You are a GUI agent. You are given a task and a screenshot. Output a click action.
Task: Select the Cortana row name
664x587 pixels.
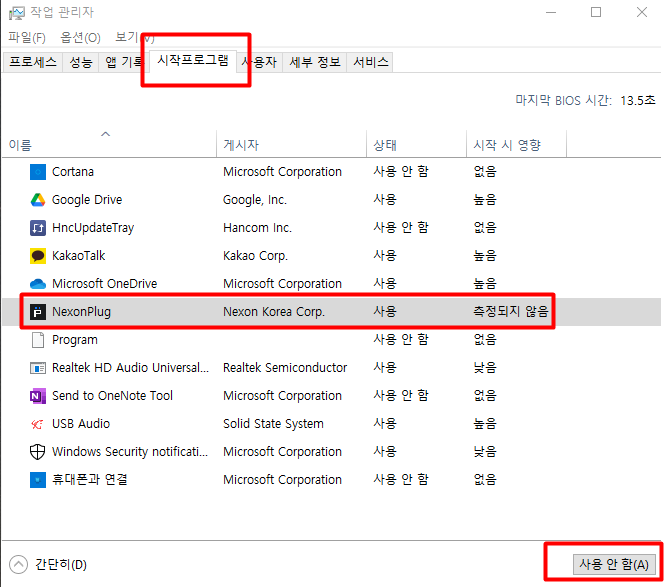73,172
